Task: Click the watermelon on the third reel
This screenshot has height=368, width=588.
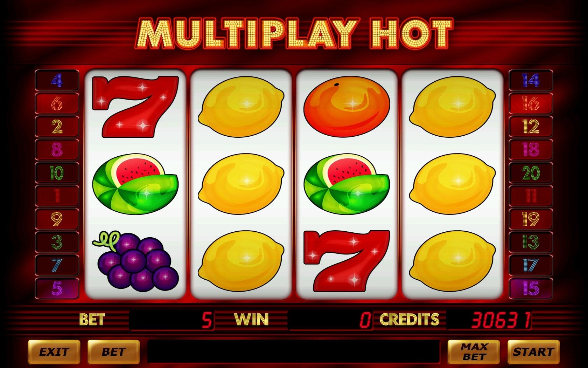Action: pyautogui.click(x=346, y=184)
